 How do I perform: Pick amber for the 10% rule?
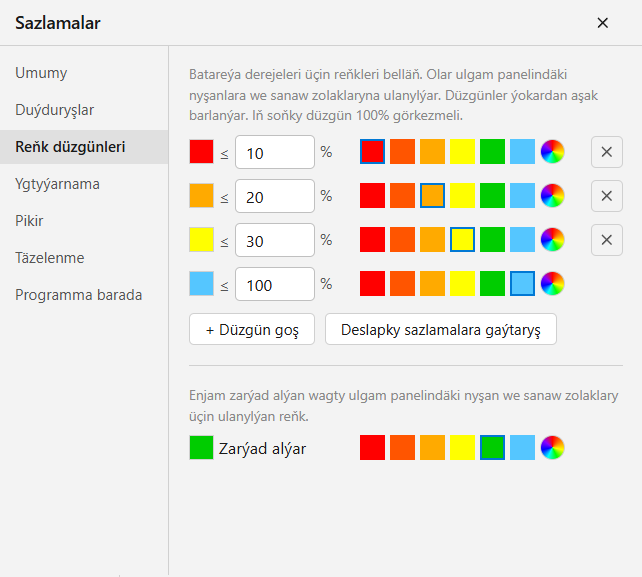(432, 152)
